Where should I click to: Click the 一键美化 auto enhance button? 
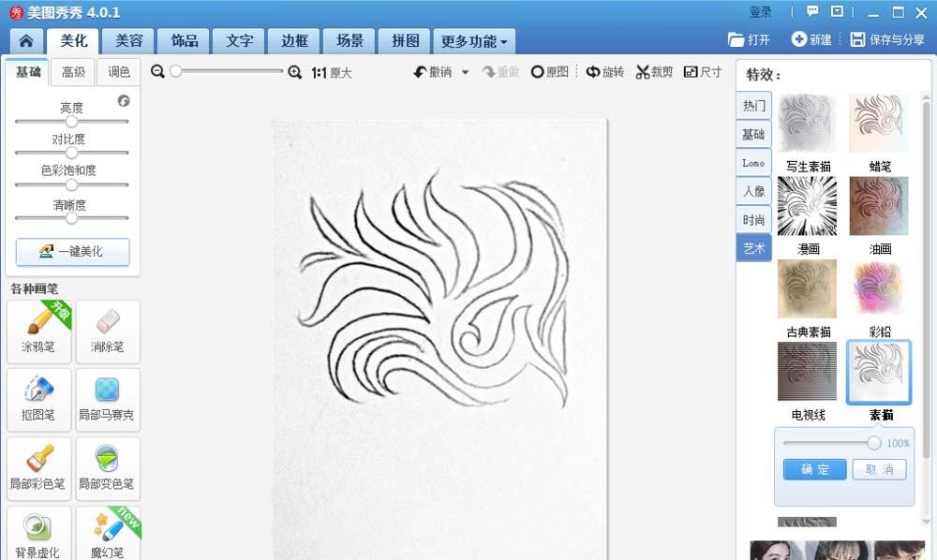point(72,252)
